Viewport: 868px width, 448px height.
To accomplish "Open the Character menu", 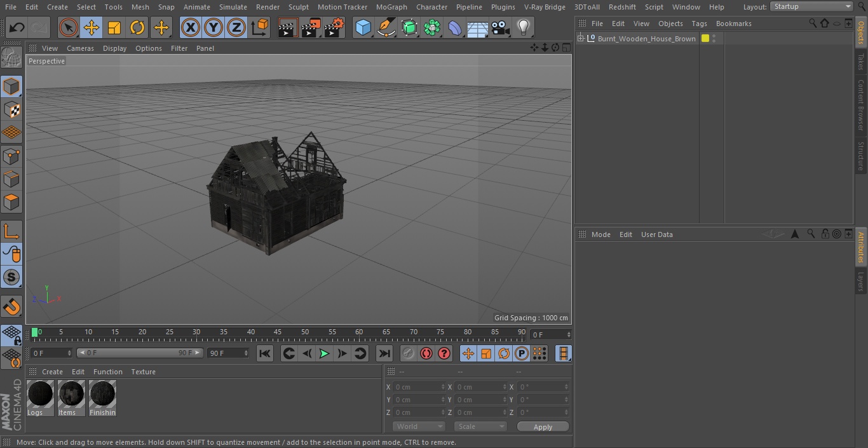I will [432, 7].
